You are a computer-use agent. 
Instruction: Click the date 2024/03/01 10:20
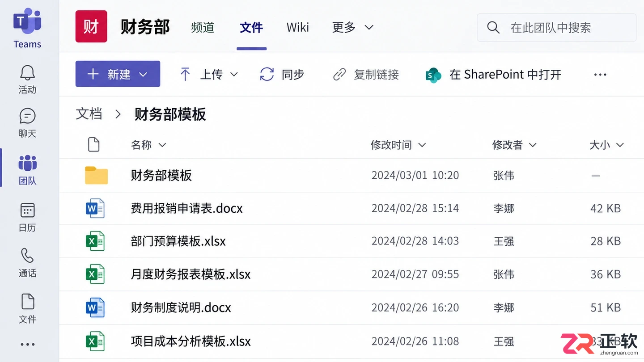point(415,176)
